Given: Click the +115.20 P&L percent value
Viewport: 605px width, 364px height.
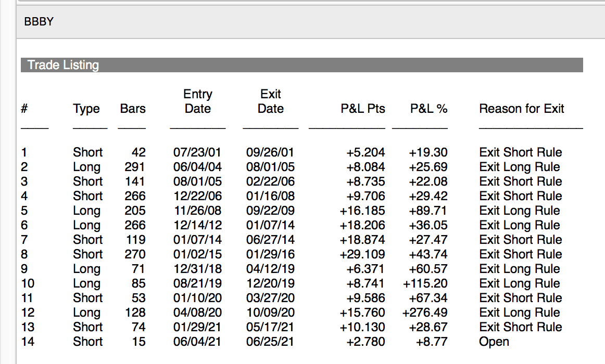Looking at the screenshot, I should click(x=425, y=283).
